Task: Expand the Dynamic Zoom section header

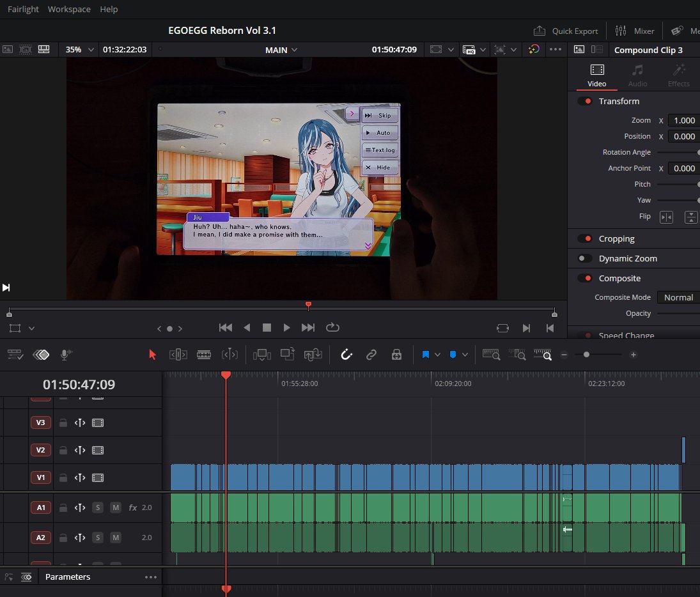Action: point(628,258)
